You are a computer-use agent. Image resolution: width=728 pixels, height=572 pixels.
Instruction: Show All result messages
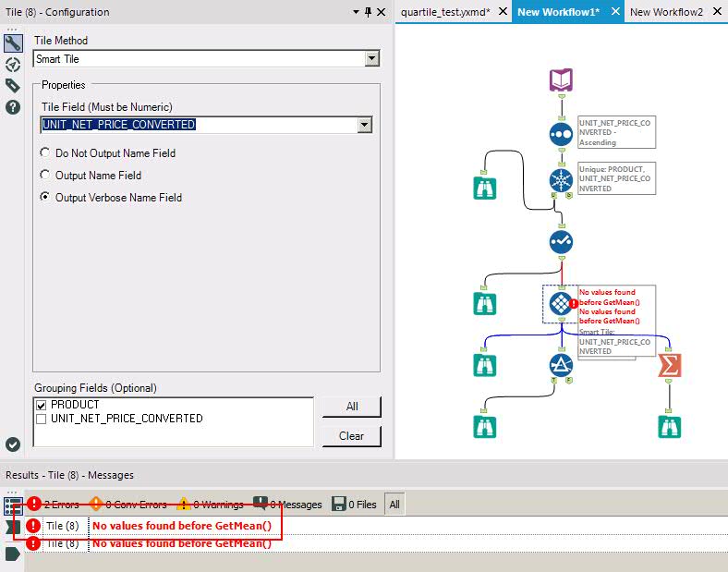tap(394, 505)
